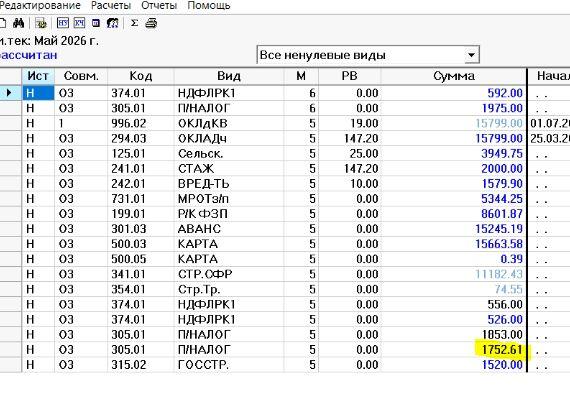The height and width of the screenshot is (394, 570).
Task: Click the people with question mark icon
Action: click(112, 23)
